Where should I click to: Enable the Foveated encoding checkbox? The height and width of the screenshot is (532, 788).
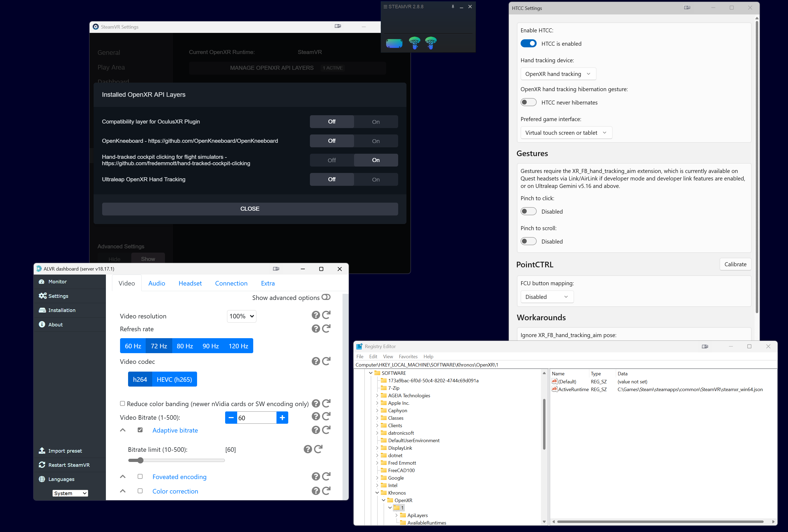[x=140, y=476]
